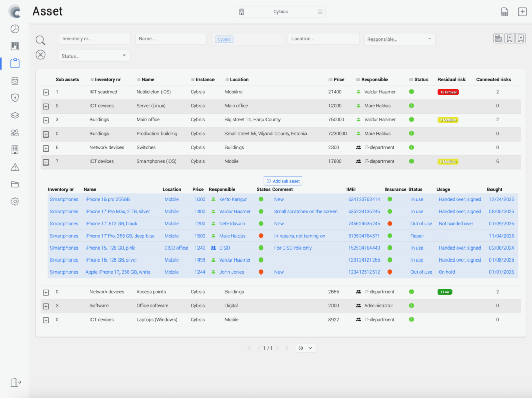Expand the Office software asset row
This screenshot has width=532, height=398.
pyautogui.click(x=46, y=306)
